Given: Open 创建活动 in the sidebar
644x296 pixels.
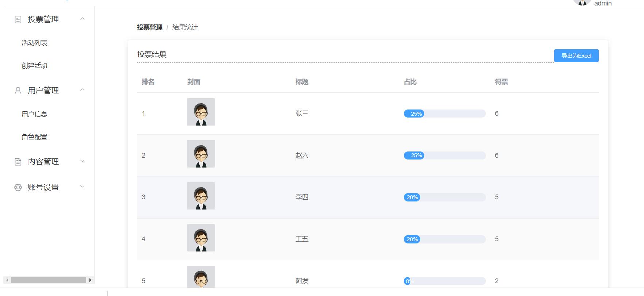Looking at the screenshot, I should [34, 66].
